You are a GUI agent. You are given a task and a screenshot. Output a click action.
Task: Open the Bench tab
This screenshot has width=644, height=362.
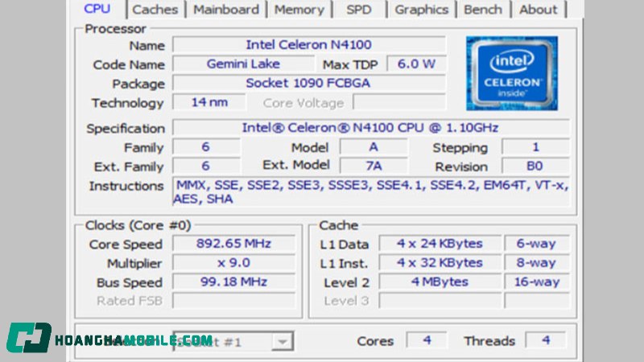click(x=482, y=9)
